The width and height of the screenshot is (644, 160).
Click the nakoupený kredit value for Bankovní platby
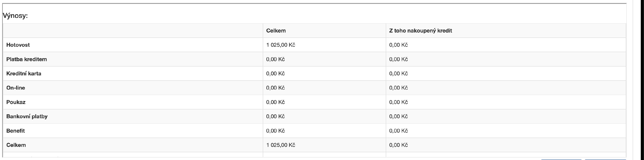pos(398,116)
